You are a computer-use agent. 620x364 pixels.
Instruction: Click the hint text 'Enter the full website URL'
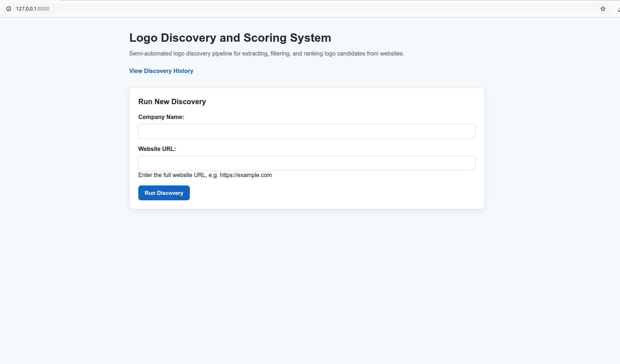tap(205, 175)
